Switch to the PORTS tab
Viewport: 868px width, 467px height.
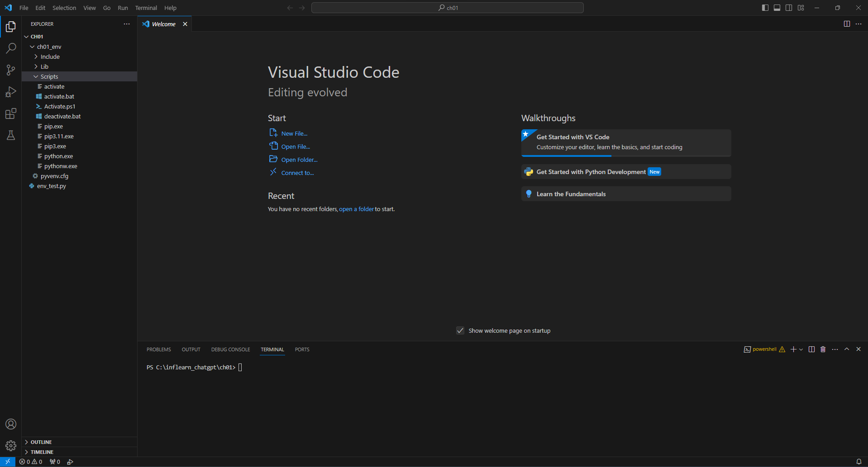pyautogui.click(x=302, y=349)
